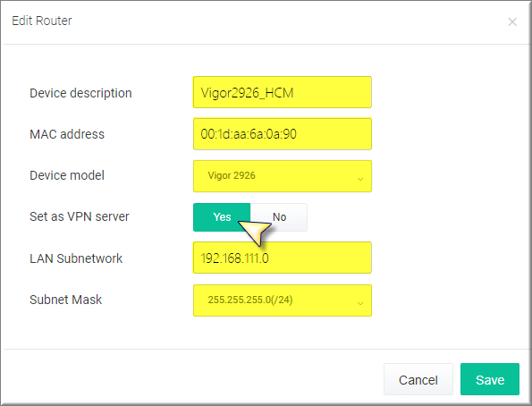Click the MAC address label

pyautogui.click(x=67, y=134)
